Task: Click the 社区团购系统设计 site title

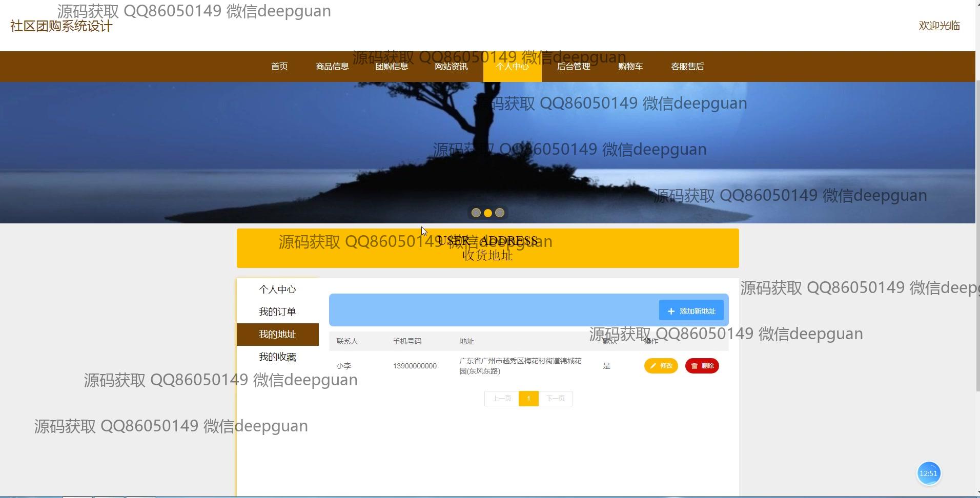Action: 62,26
